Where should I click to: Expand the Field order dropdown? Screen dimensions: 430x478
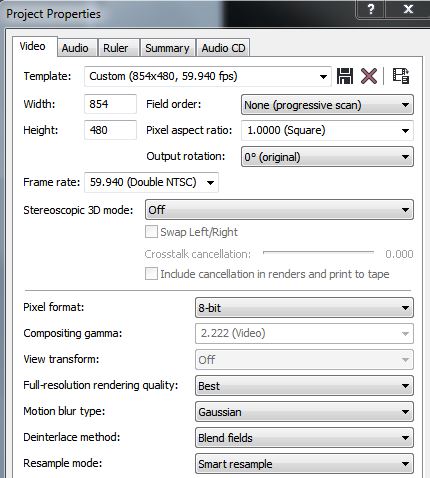click(327, 105)
